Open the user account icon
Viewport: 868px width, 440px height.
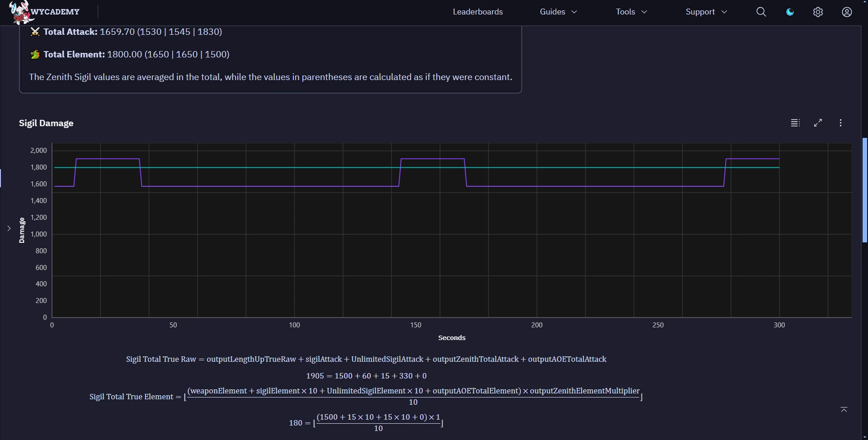[847, 12]
